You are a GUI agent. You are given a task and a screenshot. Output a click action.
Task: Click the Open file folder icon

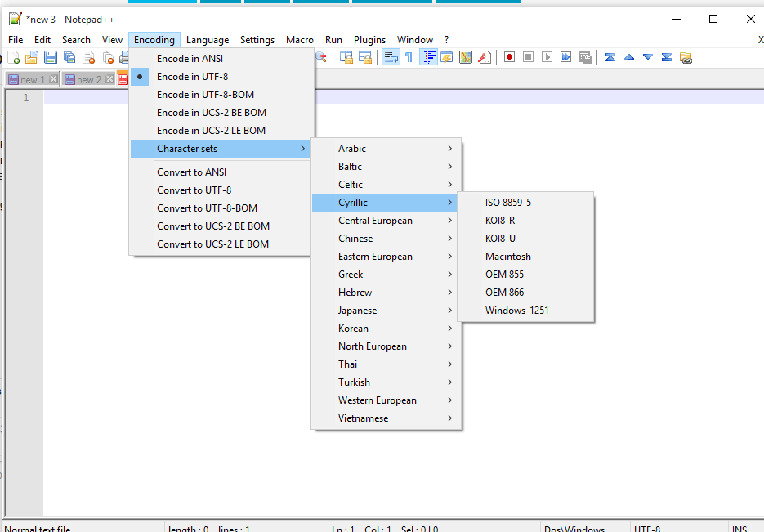click(x=32, y=57)
